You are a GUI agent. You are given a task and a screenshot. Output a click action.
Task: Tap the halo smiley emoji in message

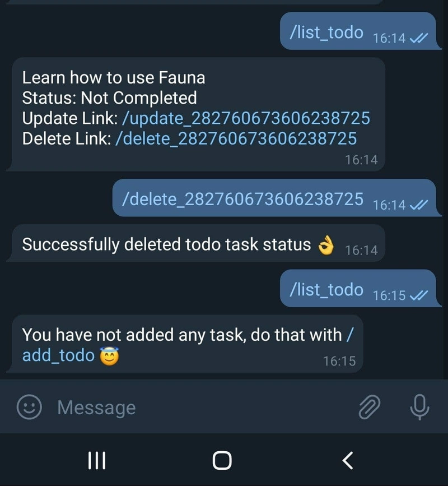(x=109, y=356)
